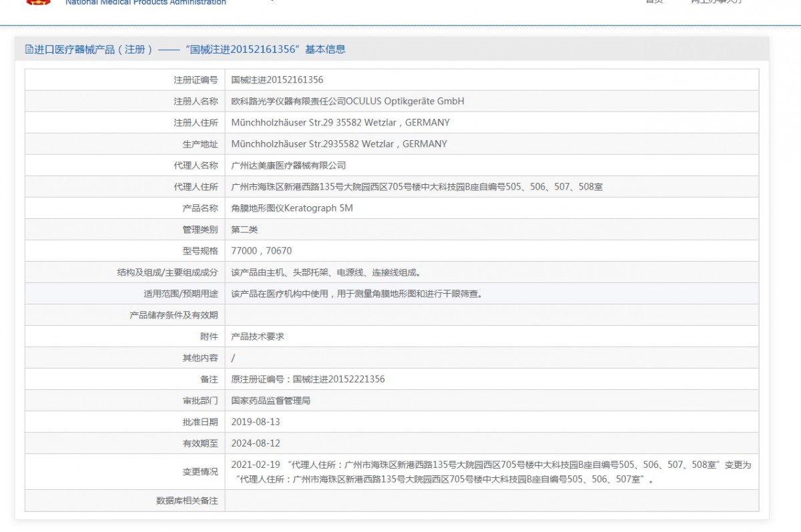Click the intended use text "该产品在医疗机构中使用…"
The width and height of the screenshot is (801, 532).
click(x=356, y=294)
